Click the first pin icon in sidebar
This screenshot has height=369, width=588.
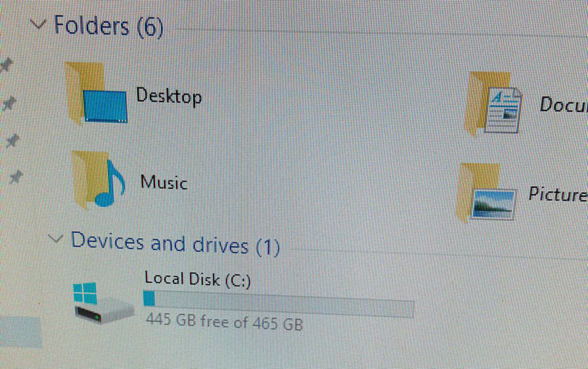click(7, 66)
